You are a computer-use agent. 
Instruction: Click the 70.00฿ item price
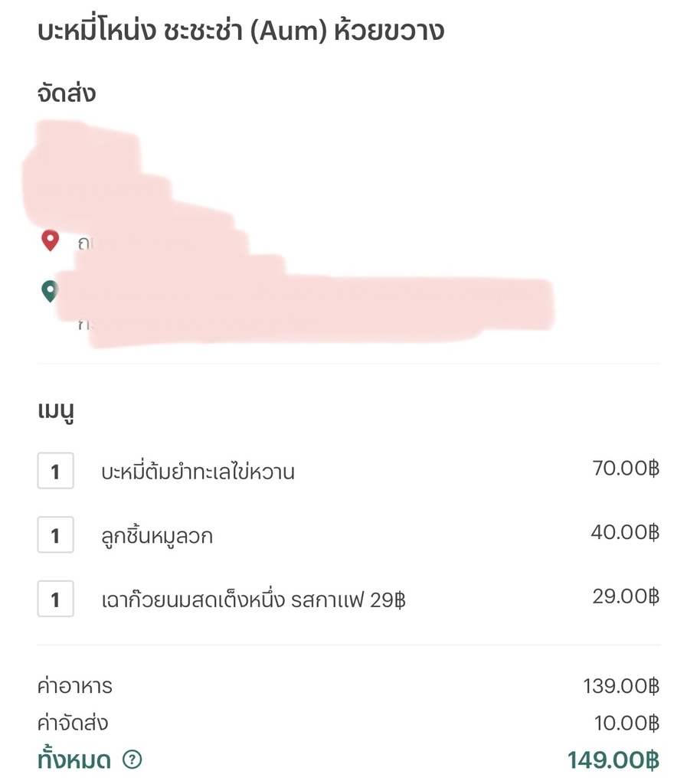point(625,468)
